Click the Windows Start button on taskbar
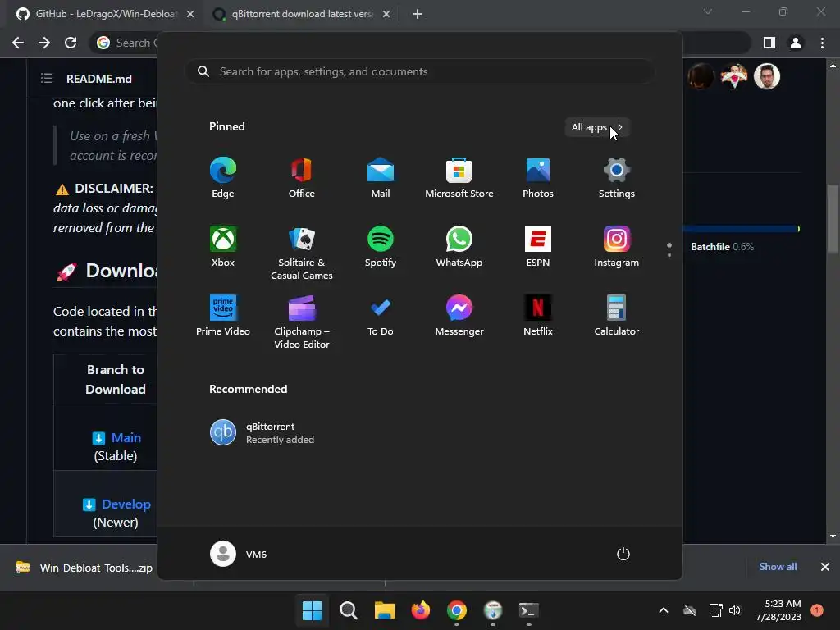This screenshot has width=840, height=630. [x=312, y=610]
